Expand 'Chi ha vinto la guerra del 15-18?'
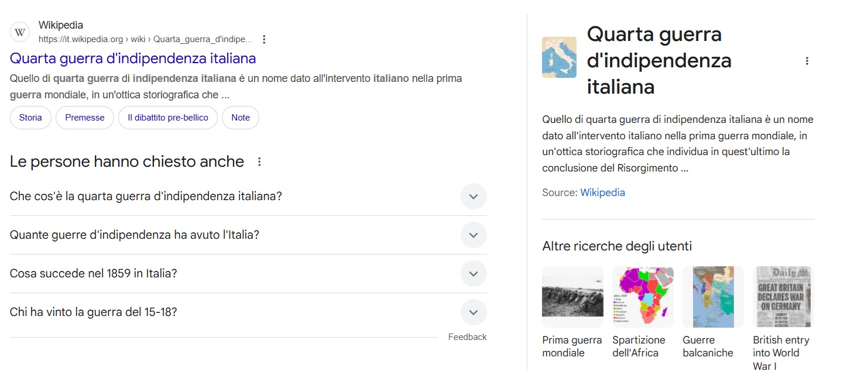 click(248, 312)
